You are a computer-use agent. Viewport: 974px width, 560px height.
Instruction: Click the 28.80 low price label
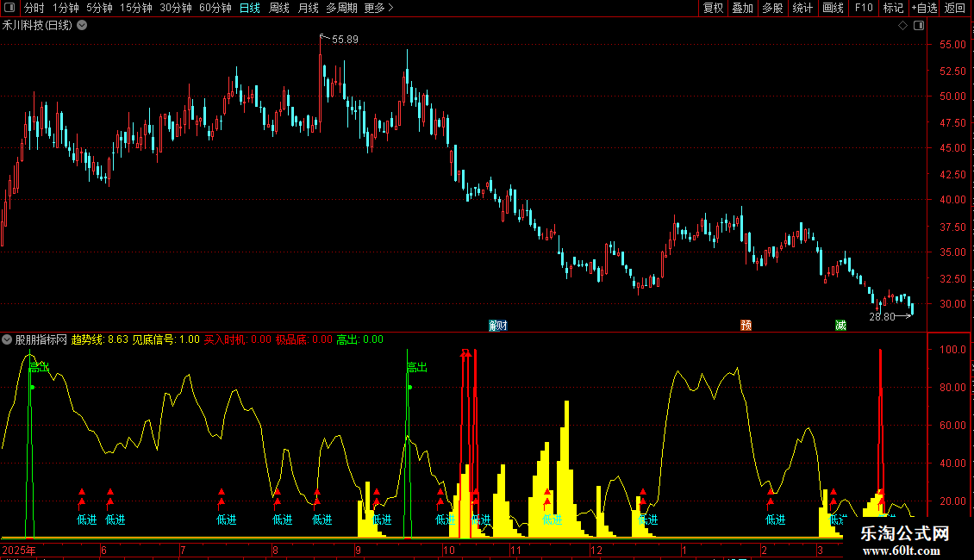coord(882,317)
